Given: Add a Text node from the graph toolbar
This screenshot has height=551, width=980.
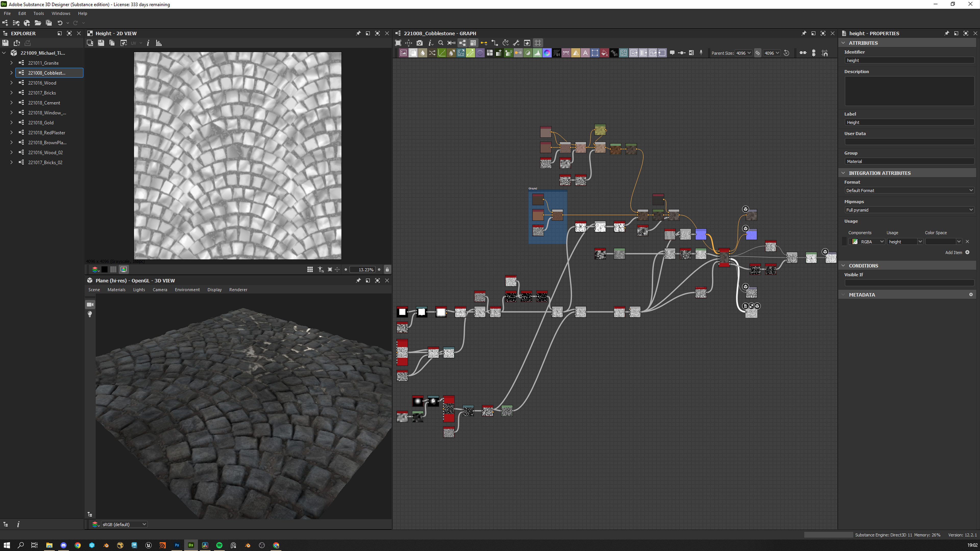Looking at the screenshot, I should coord(585,53).
